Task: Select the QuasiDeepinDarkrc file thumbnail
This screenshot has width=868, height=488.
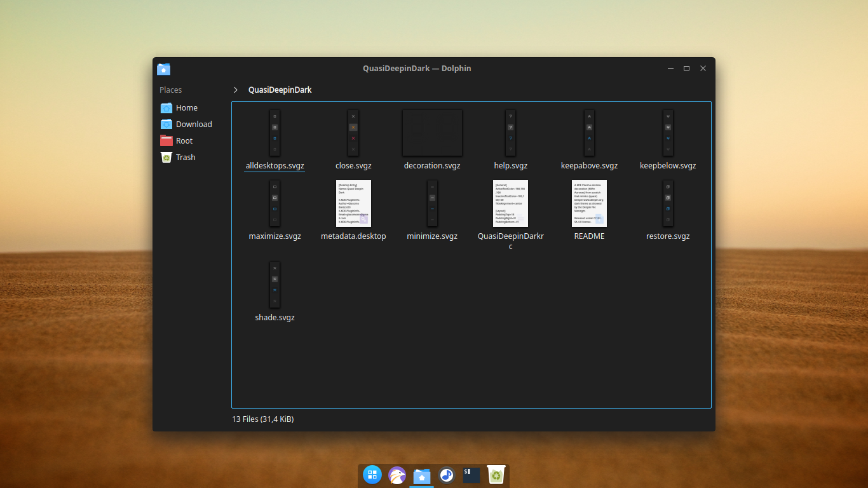Action: tap(511, 203)
